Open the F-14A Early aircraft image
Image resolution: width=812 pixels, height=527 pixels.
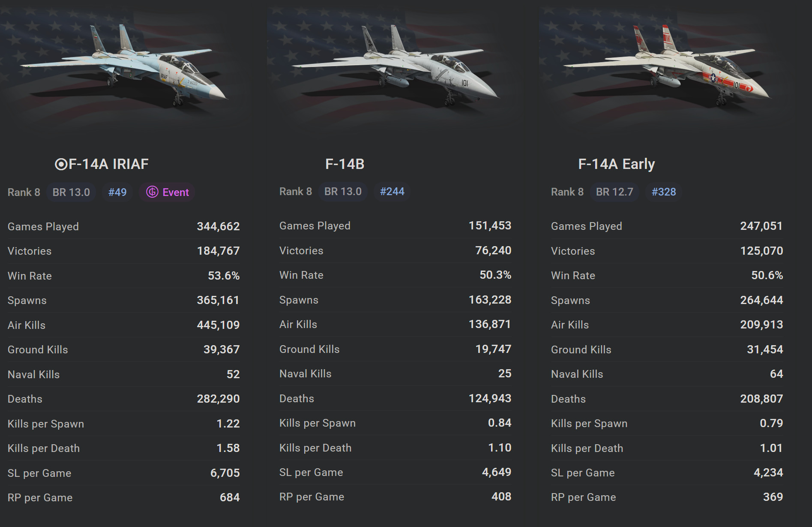[667, 66]
